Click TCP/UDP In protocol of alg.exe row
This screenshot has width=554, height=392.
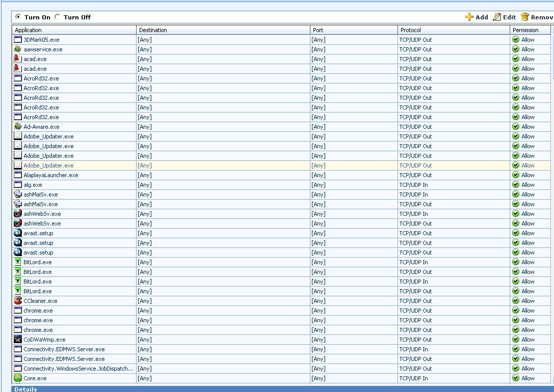pos(413,185)
